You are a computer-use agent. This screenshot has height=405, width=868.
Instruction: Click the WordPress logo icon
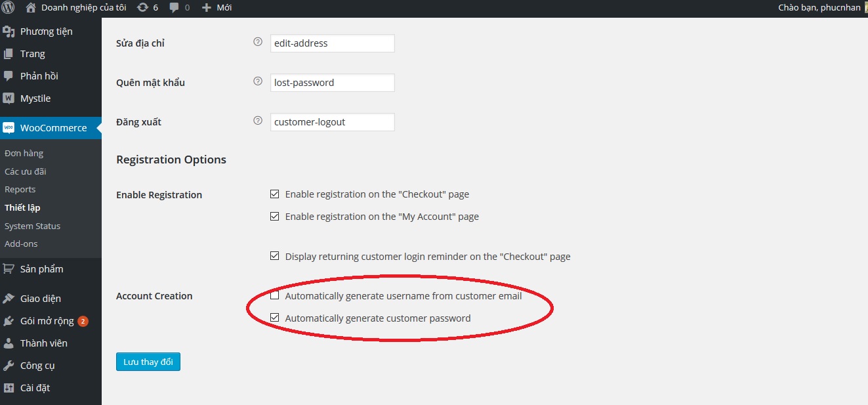(x=9, y=8)
